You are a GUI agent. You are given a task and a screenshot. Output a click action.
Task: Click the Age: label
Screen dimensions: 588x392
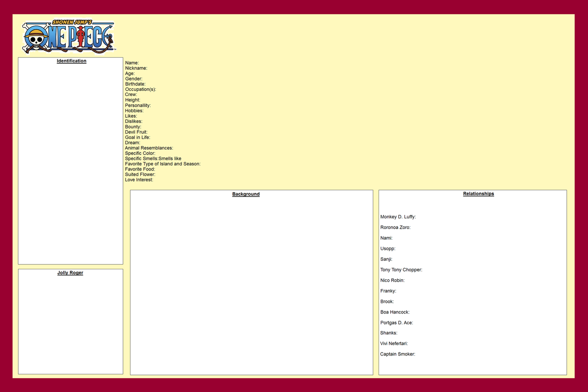tap(130, 74)
